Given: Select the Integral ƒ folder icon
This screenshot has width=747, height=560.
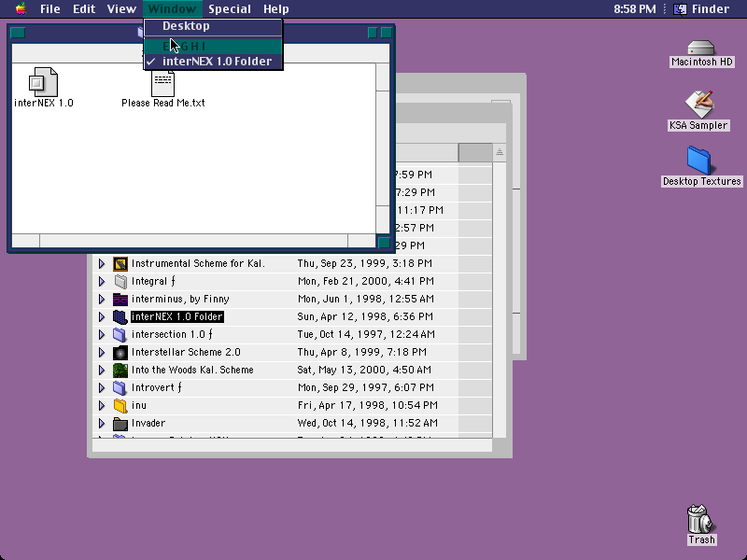Looking at the screenshot, I should click(120, 282).
